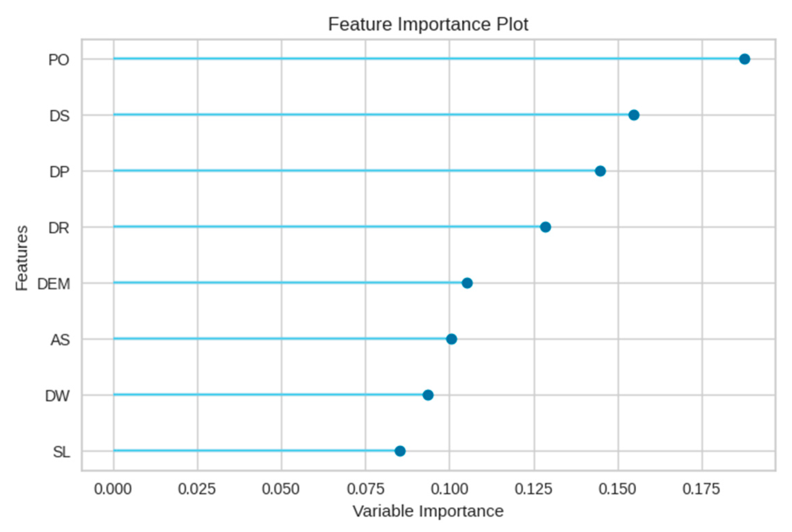This screenshot has width=792, height=532.
Task: Click the DS lollipop dot
Action: click(634, 115)
